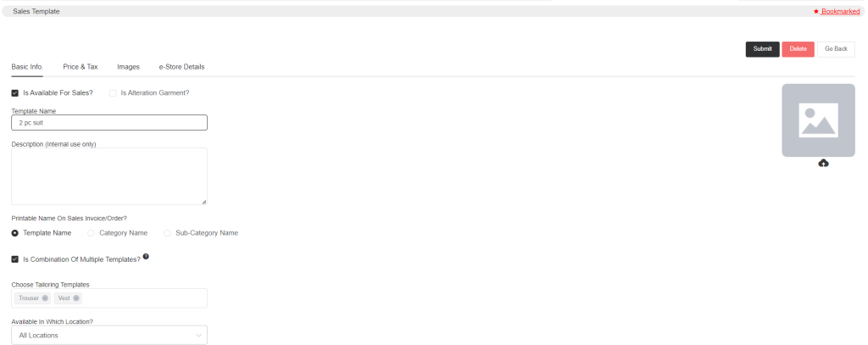Click the placeholder image thumbnail
This screenshot has height=345, width=868.
tap(818, 120)
